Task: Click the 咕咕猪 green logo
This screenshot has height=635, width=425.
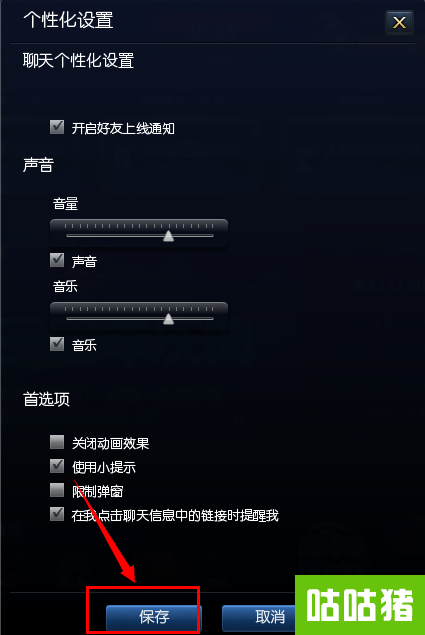Action: click(x=360, y=605)
